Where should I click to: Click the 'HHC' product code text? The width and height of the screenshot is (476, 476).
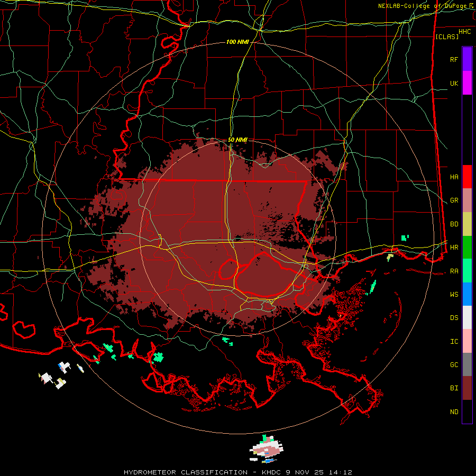(x=465, y=32)
